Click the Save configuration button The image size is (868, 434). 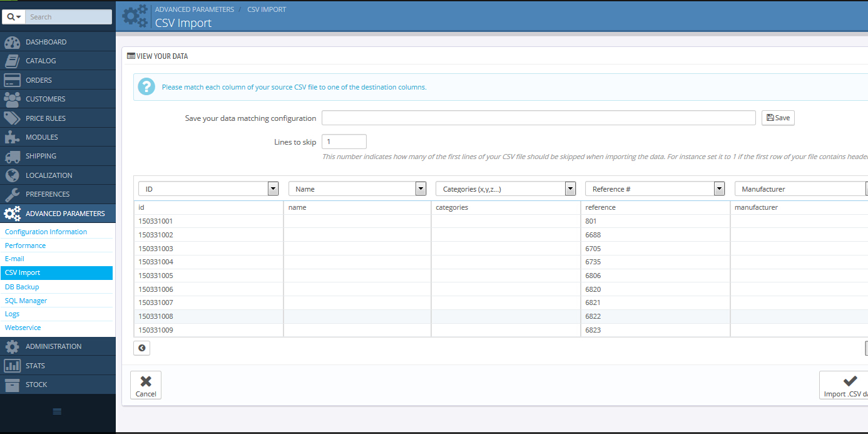(x=778, y=118)
